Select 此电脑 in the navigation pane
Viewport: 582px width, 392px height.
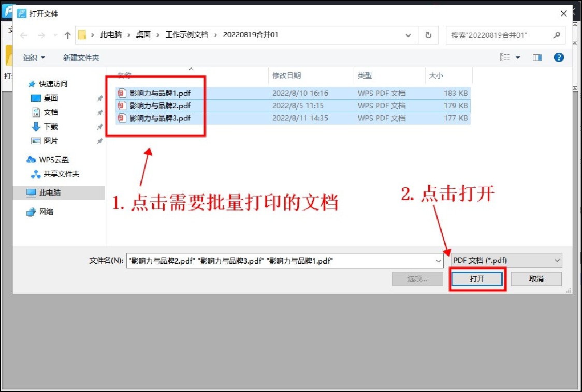tap(49, 192)
